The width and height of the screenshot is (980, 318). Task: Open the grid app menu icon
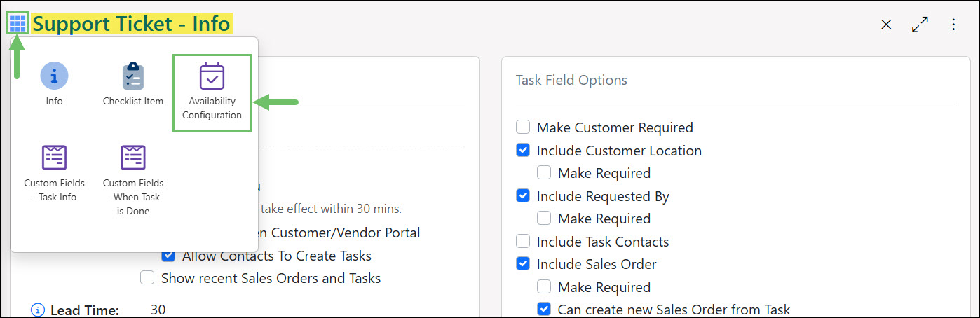click(x=18, y=24)
